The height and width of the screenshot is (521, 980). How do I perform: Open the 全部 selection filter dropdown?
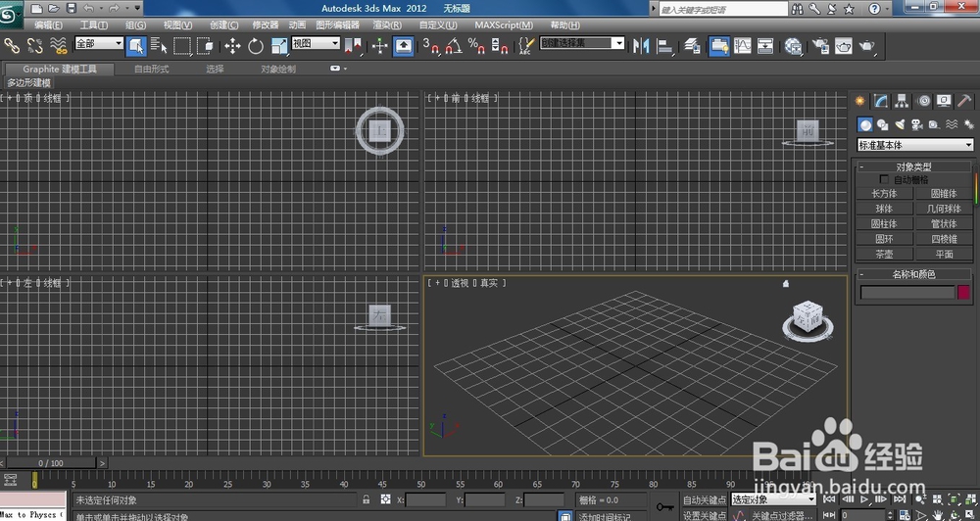[99, 44]
